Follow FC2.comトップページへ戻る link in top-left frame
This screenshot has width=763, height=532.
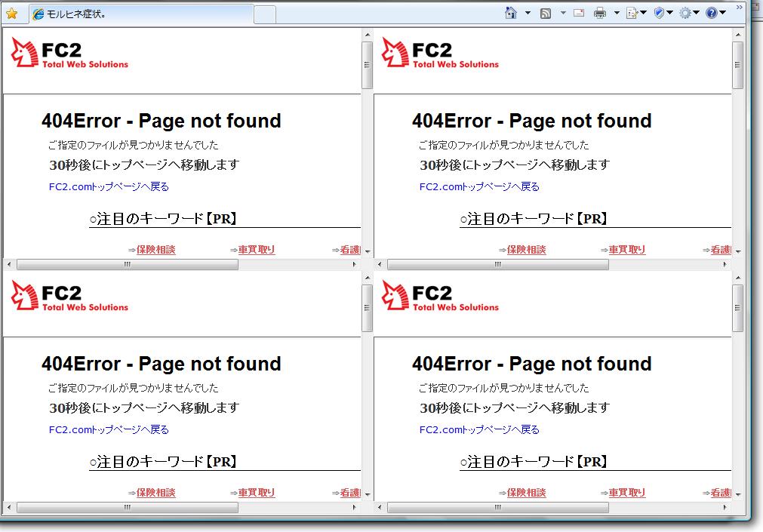tap(109, 186)
